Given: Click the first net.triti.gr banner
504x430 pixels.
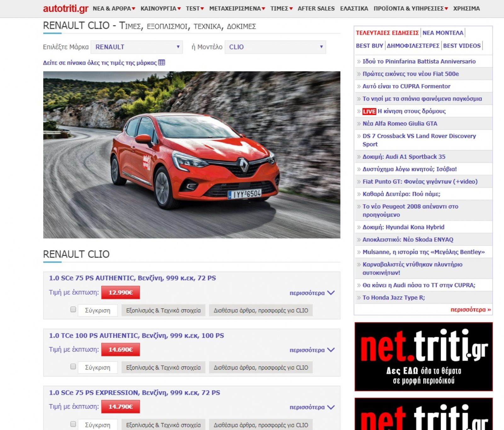Looking at the screenshot, I should pos(423,357).
